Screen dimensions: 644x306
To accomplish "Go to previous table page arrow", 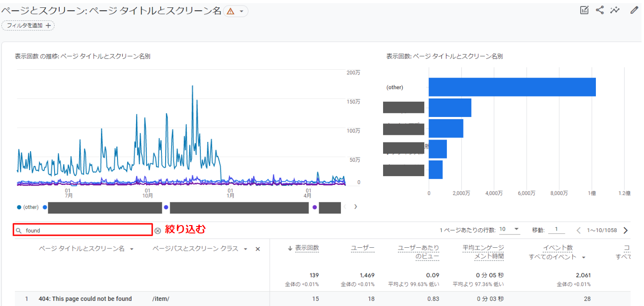I will click(x=578, y=230).
